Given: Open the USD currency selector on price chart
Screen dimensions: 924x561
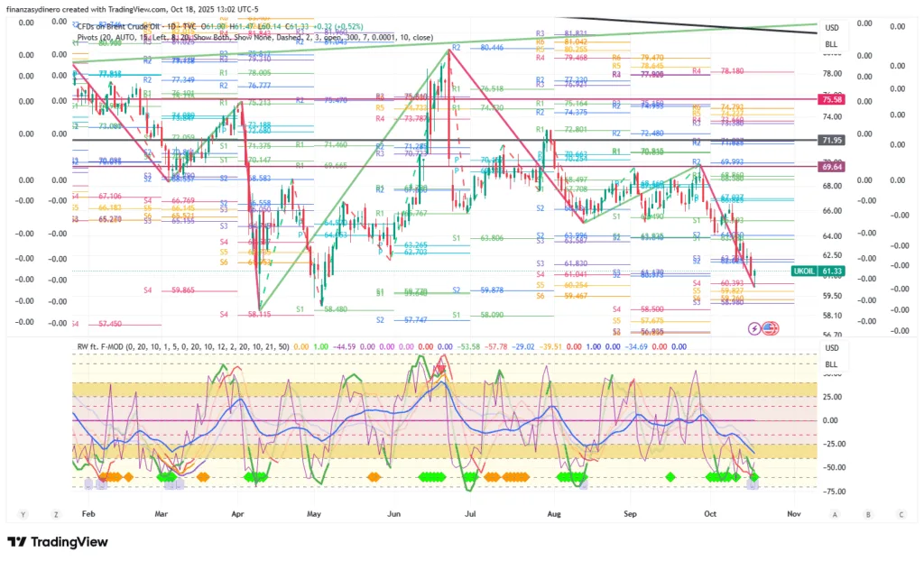Looking at the screenshot, I should point(831,27).
